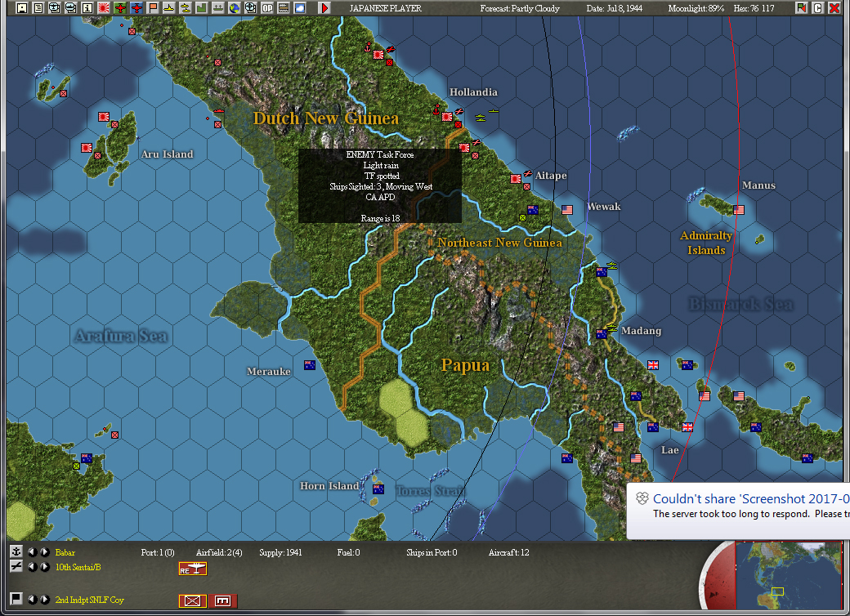
Task: Select the Babar base name
Action: 65,552
